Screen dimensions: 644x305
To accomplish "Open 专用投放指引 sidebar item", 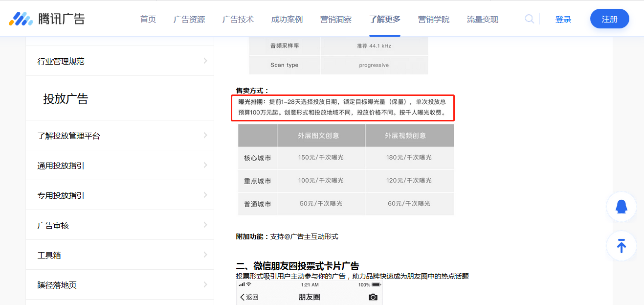I will coord(120,195).
